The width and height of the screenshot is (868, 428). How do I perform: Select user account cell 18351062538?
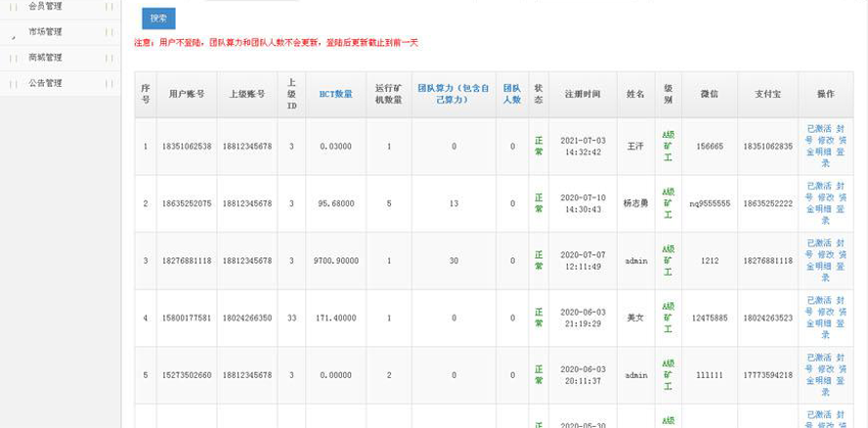coord(187,147)
